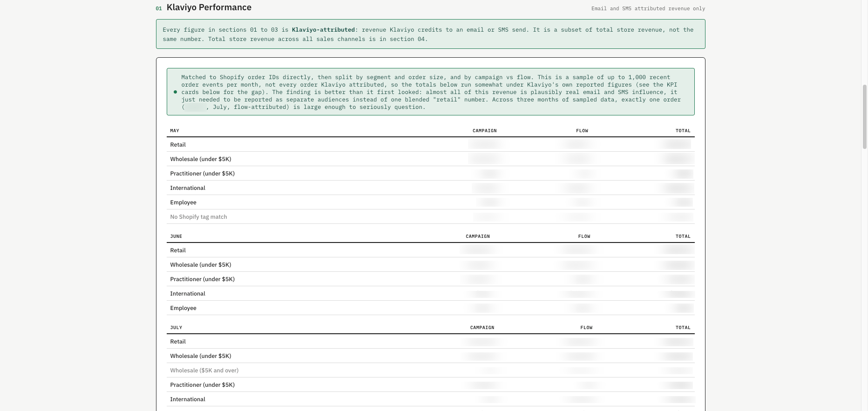The width and height of the screenshot is (868, 411).
Task: Select "Wholesale (under $5K)" label under JUNE
Action: pyautogui.click(x=201, y=265)
